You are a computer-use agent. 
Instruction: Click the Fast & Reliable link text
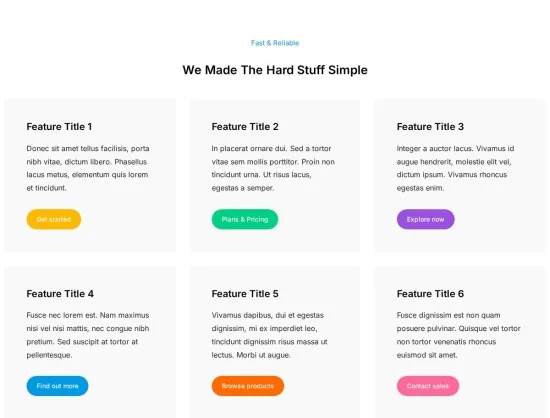275,43
